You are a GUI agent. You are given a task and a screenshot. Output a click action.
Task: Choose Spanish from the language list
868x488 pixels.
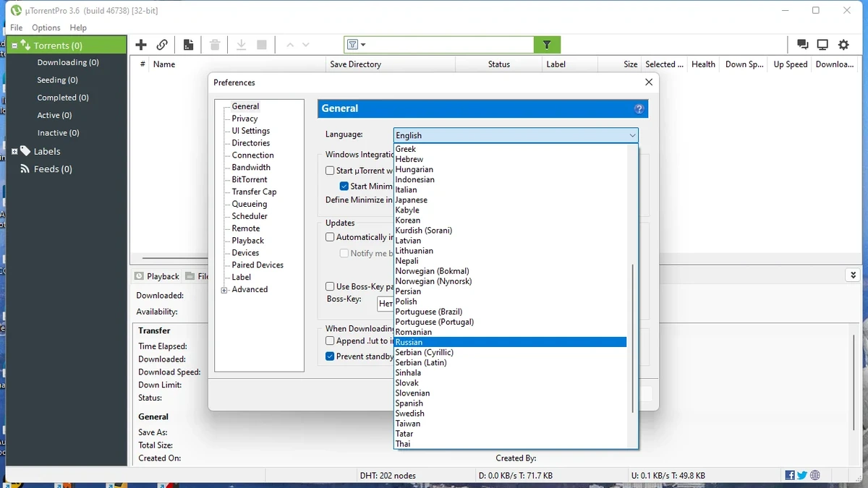(x=510, y=403)
